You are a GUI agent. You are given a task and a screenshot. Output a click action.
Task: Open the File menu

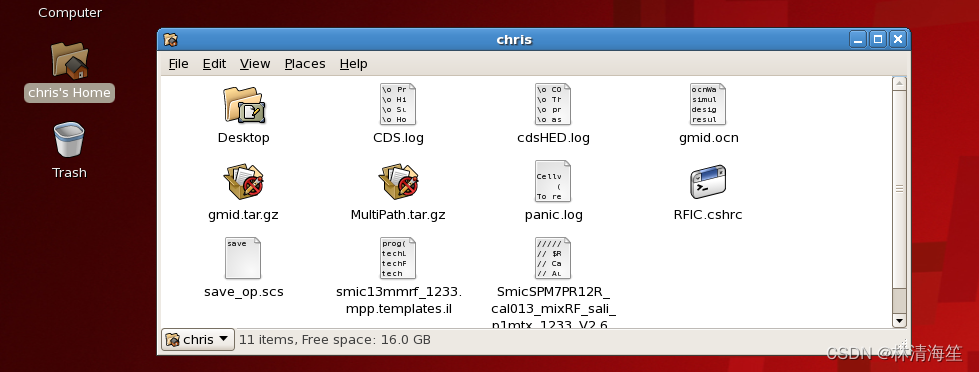pyautogui.click(x=179, y=64)
